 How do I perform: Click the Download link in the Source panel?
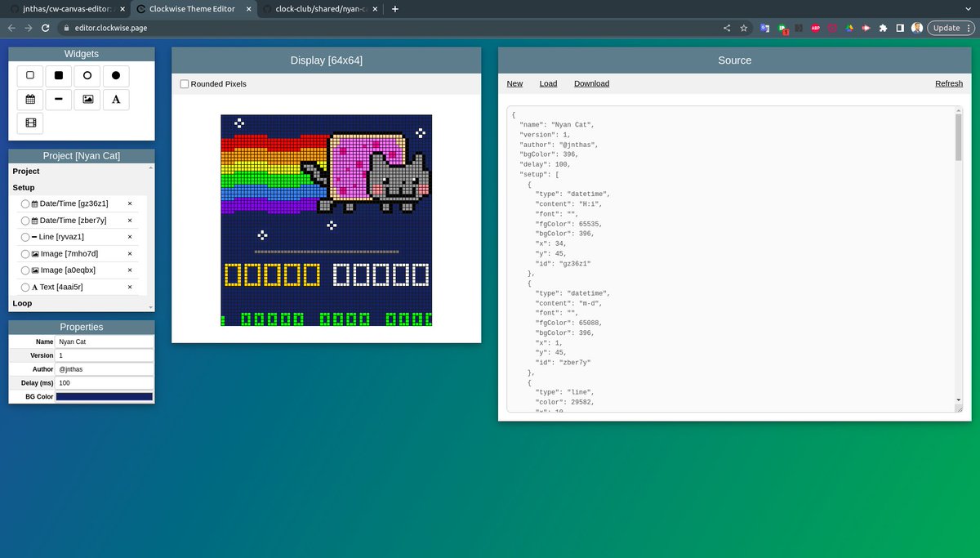click(x=591, y=83)
